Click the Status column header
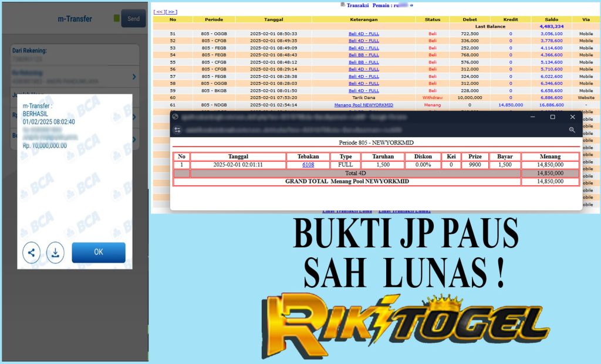The width and height of the screenshot is (601, 364). (433, 19)
